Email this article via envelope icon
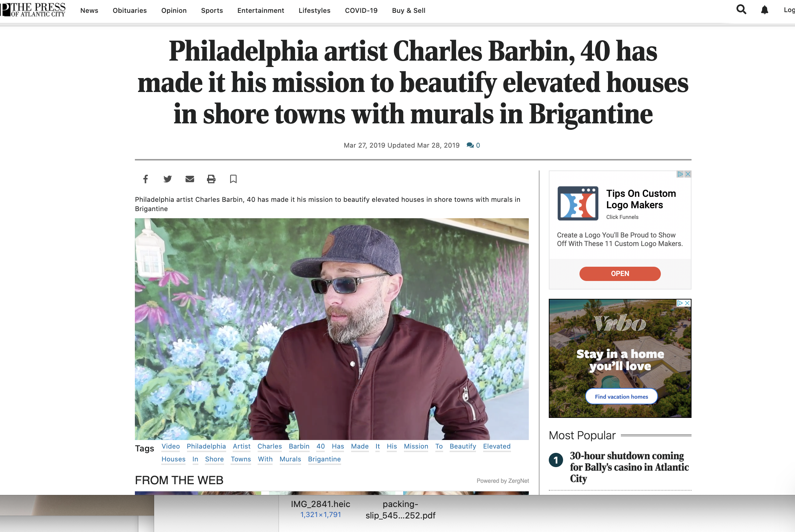This screenshot has height=532, width=795. (x=190, y=179)
